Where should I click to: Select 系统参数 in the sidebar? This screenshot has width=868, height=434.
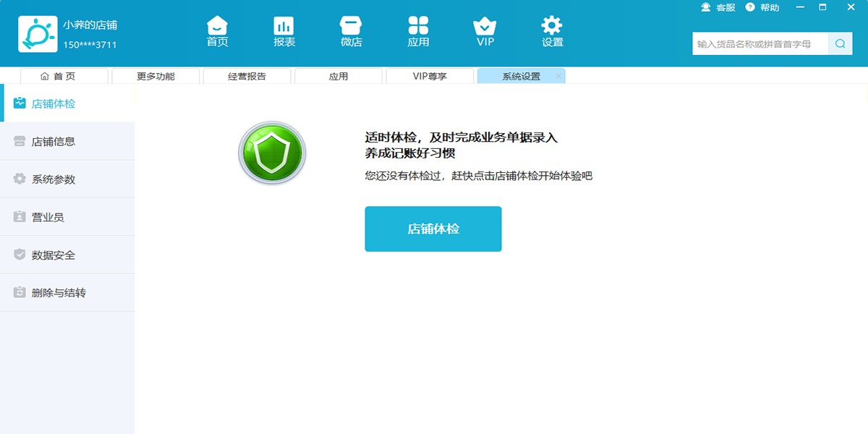[54, 179]
